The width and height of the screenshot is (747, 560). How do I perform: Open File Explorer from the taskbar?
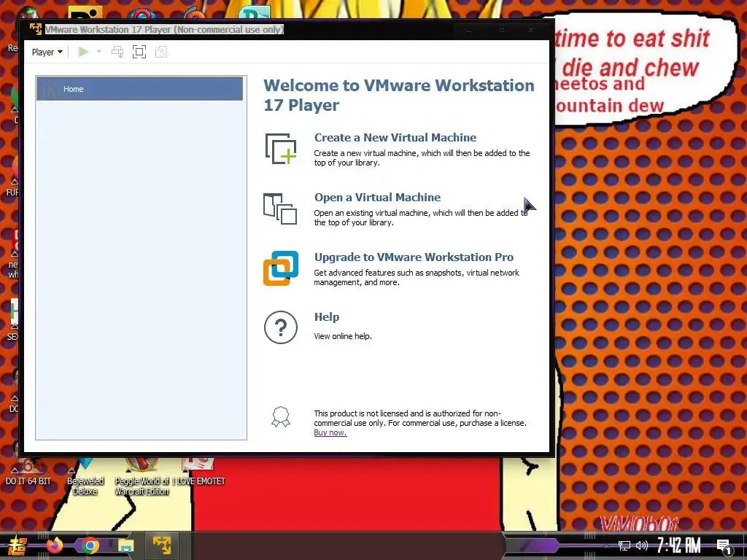click(x=125, y=545)
